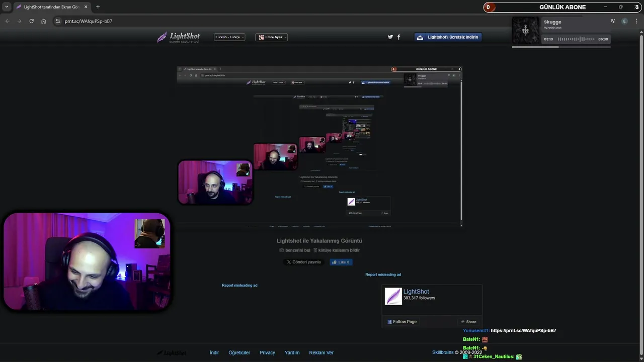The height and width of the screenshot is (362, 644).
Task: Open the browser profile avatar E
Action: [x=624, y=21]
